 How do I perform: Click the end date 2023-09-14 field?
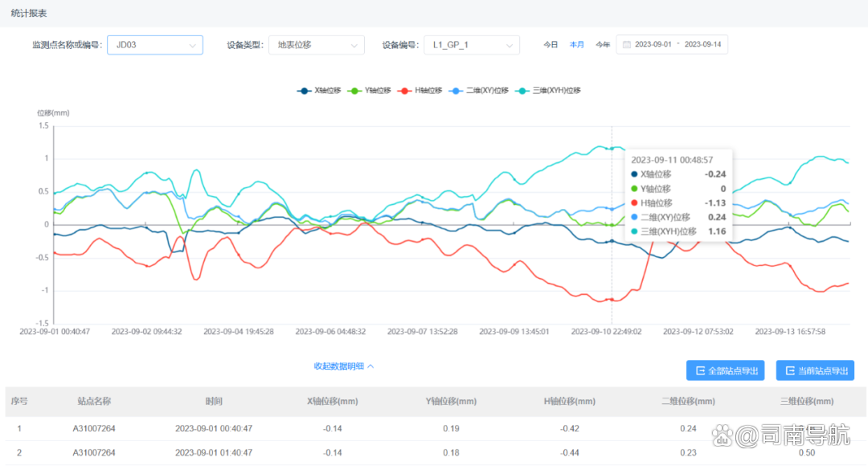click(x=702, y=45)
